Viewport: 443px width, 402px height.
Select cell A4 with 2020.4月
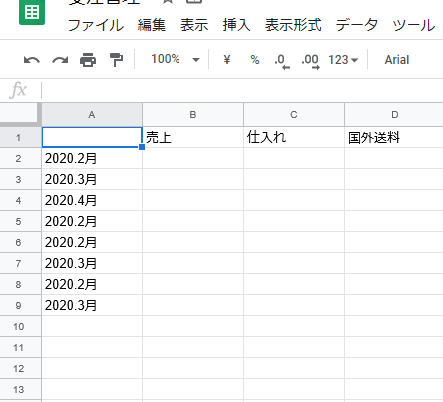92,200
